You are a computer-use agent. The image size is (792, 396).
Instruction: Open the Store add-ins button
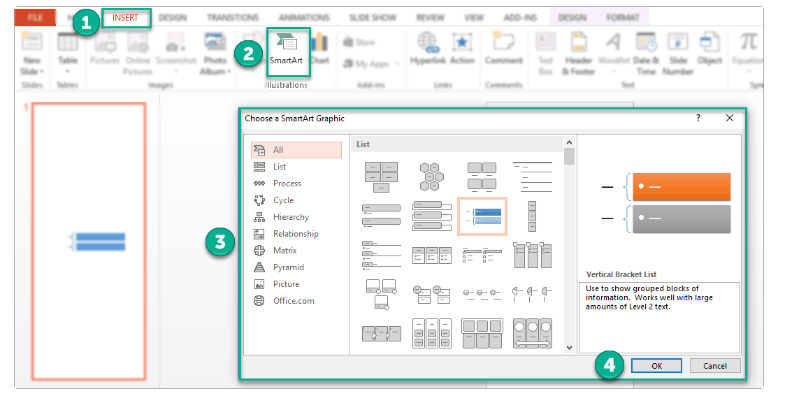[x=359, y=42]
